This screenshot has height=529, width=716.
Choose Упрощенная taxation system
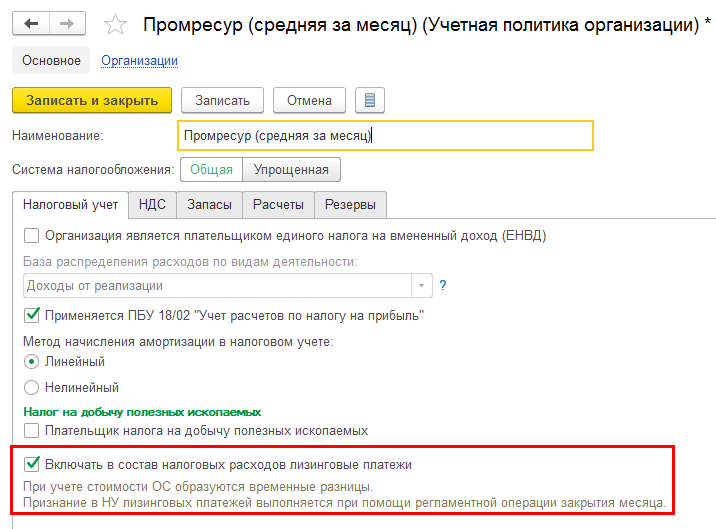coord(291,169)
